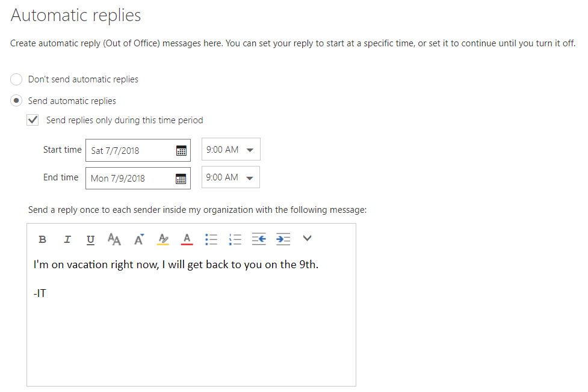This screenshot has width=588, height=392.
Task: Open the End time calendar picker
Action: pos(181,179)
